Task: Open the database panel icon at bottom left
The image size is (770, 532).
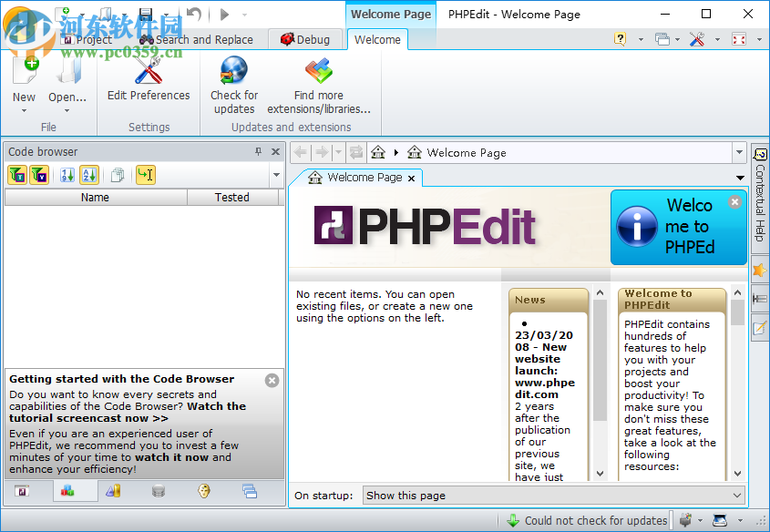Action: click(158, 491)
